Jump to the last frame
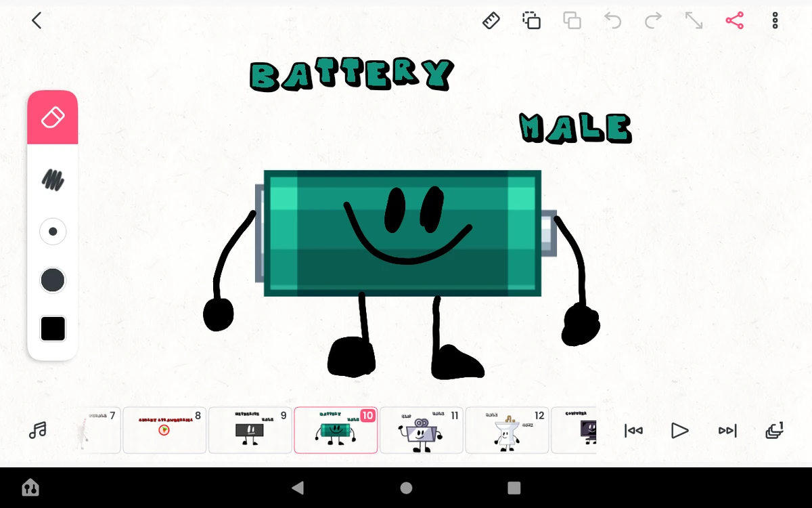812x508 pixels. (727, 430)
